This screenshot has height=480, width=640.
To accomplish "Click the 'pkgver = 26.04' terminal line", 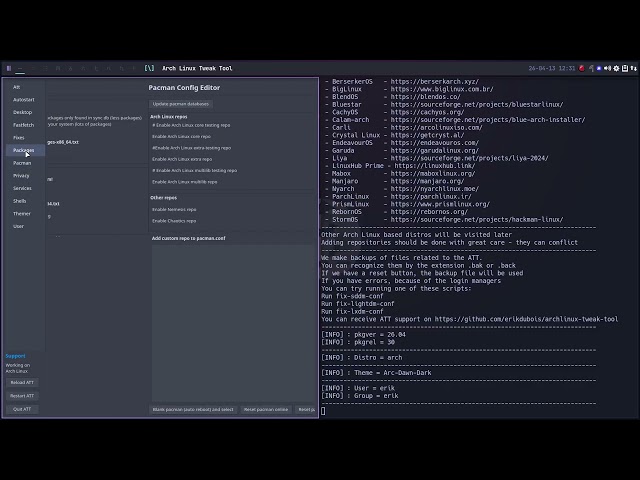I will pyautogui.click(x=363, y=335).
